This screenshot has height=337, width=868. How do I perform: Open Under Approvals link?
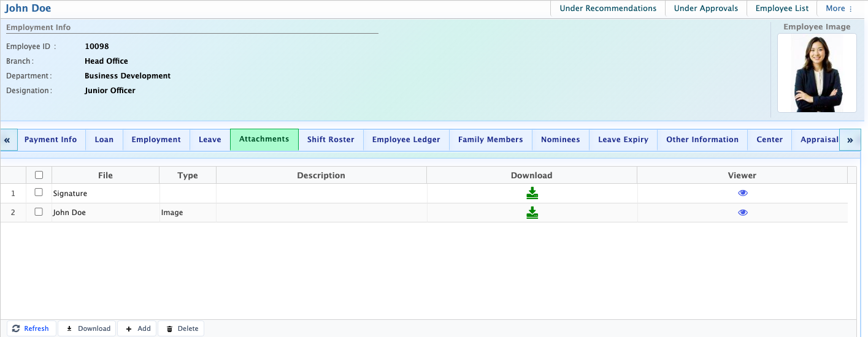[706, 9]
